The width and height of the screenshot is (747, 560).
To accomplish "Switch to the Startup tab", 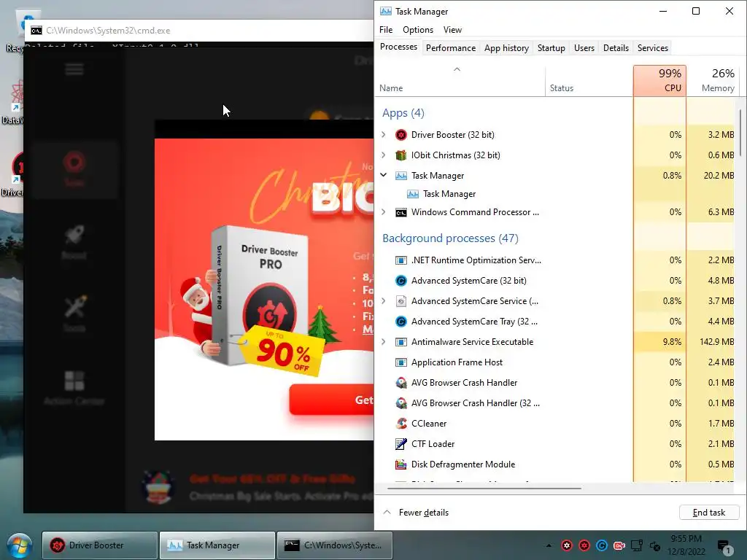I will pos(551,48).
